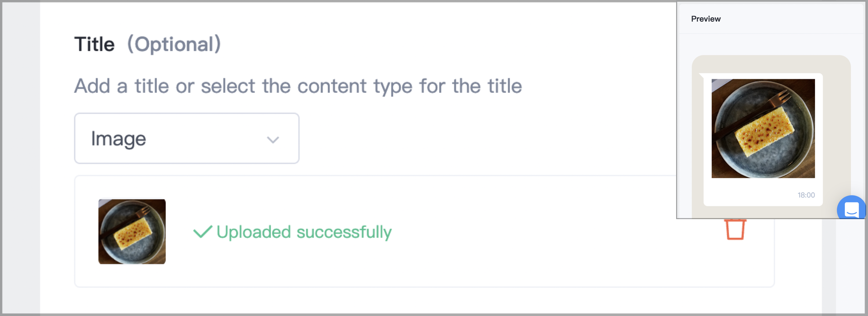Click the Add a title helper text
Image resolution: width=868 pixels, height=316 pixels.
(x=298, y=86)
